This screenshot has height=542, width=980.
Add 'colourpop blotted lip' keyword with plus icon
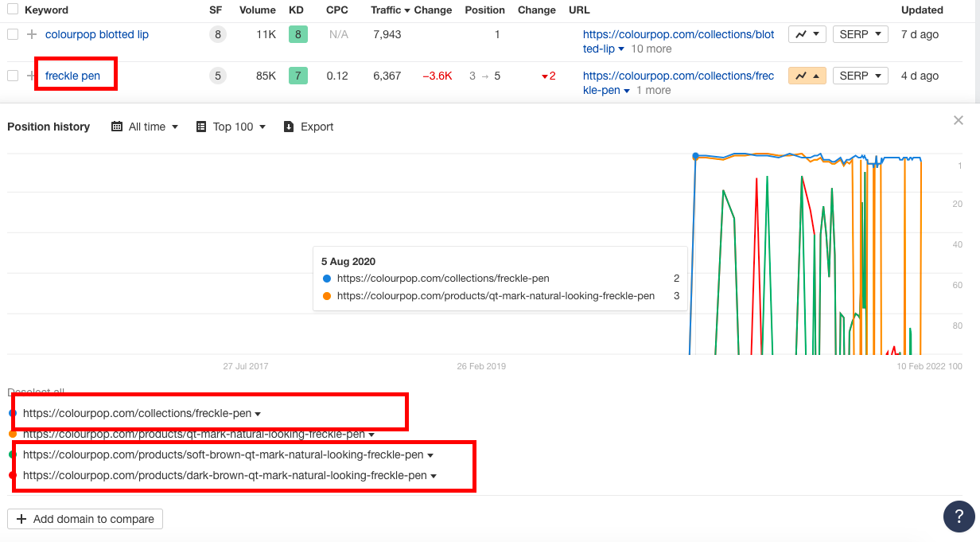[x=32, y=34]
